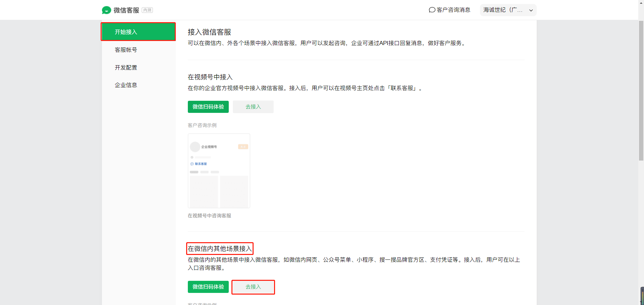Select 开始接入 in the sidebar

pyautogui.click(x=138, y=32)
